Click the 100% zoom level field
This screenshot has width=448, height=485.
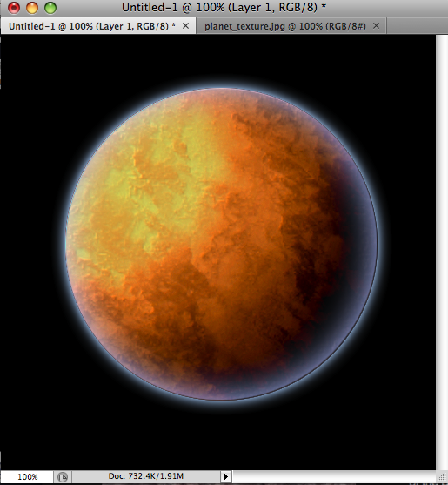(27, 476)
